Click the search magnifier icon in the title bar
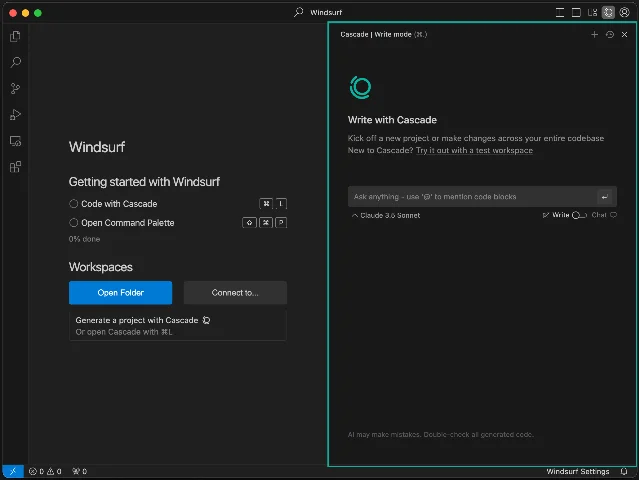Viewport: 639px width, 480px height. tap(298, 12)
